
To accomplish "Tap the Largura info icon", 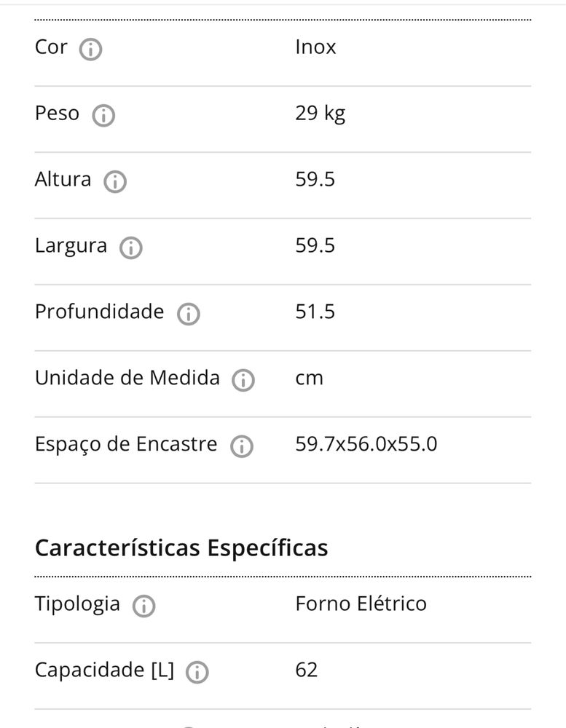I will [x=130, y=248].
